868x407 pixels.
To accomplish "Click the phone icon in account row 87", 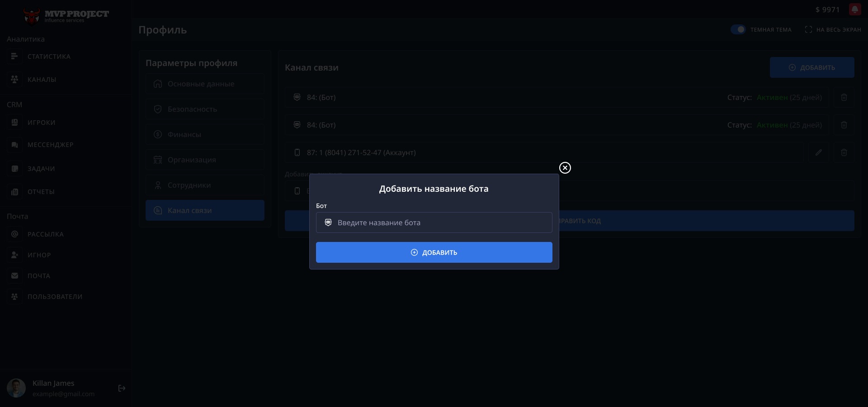I will coord(297,152).
